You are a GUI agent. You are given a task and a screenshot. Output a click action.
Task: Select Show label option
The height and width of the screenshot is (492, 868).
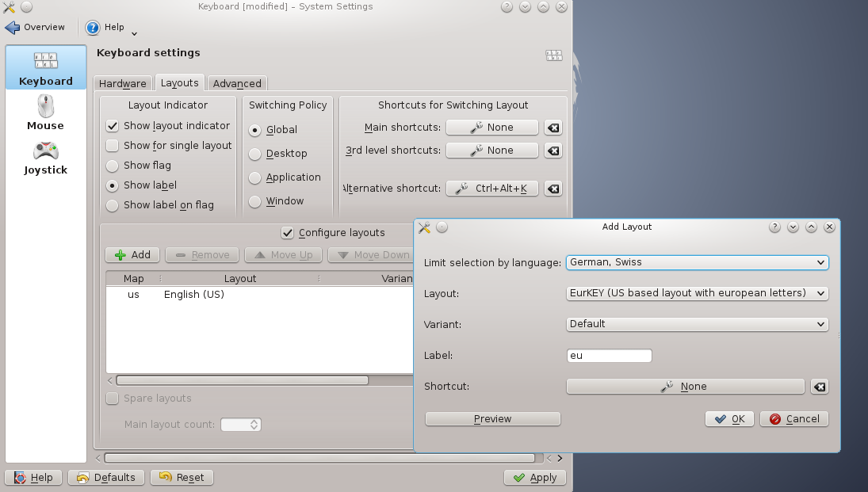coord(113,185)
